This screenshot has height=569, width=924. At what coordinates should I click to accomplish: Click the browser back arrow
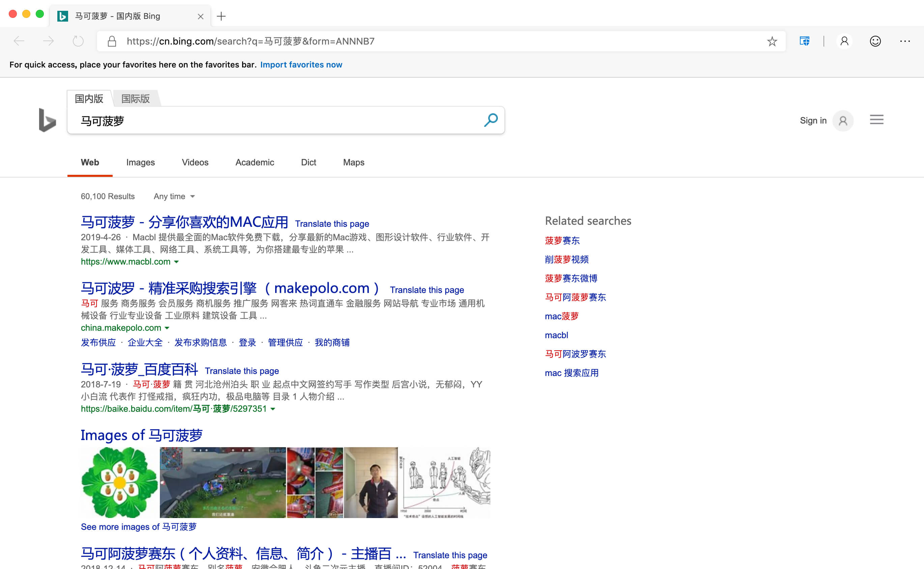point(19,41)
